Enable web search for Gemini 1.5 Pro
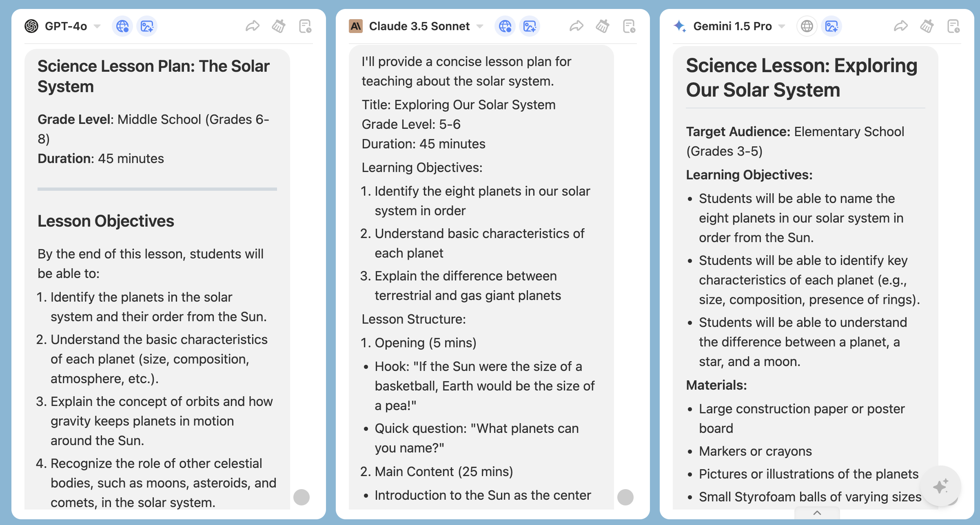This screenshot has height=525, width=980. click(807, 26)
